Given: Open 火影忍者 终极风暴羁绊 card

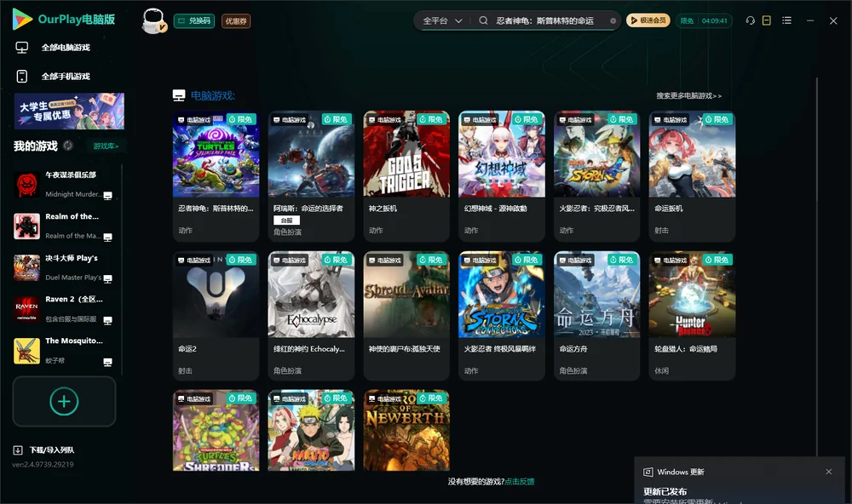Looking at the screenshot, I should tap(502, 316).
